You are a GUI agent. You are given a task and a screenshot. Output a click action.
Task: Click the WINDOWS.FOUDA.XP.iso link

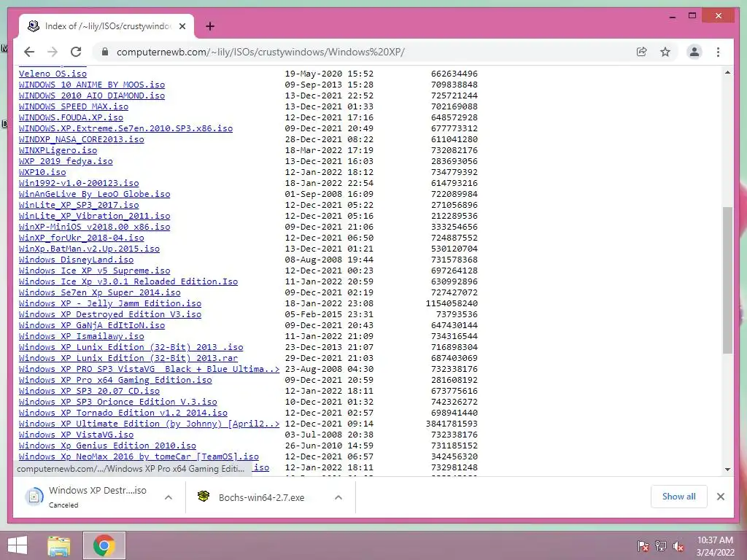point(71,117)
